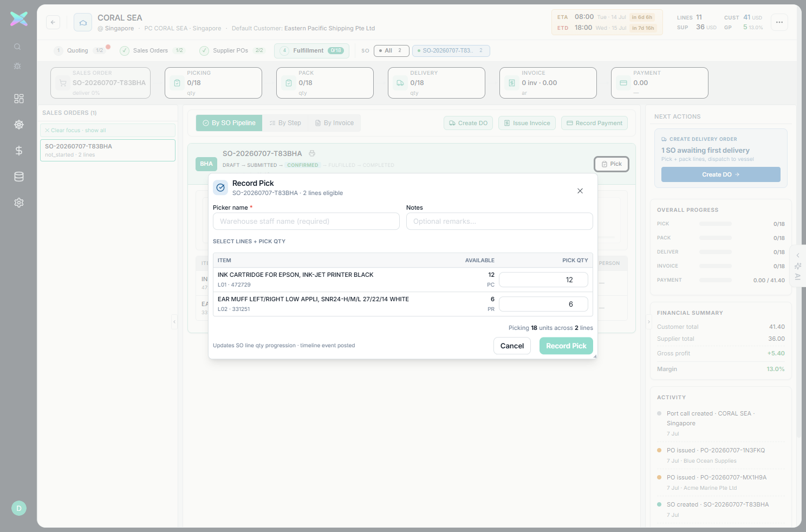
Task: Collapse the left sales orders panel handle
Action: [174, 322]
